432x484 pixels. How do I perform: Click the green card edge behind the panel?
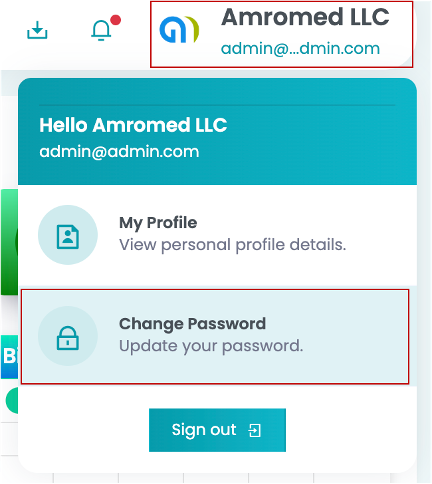point(9,242)
